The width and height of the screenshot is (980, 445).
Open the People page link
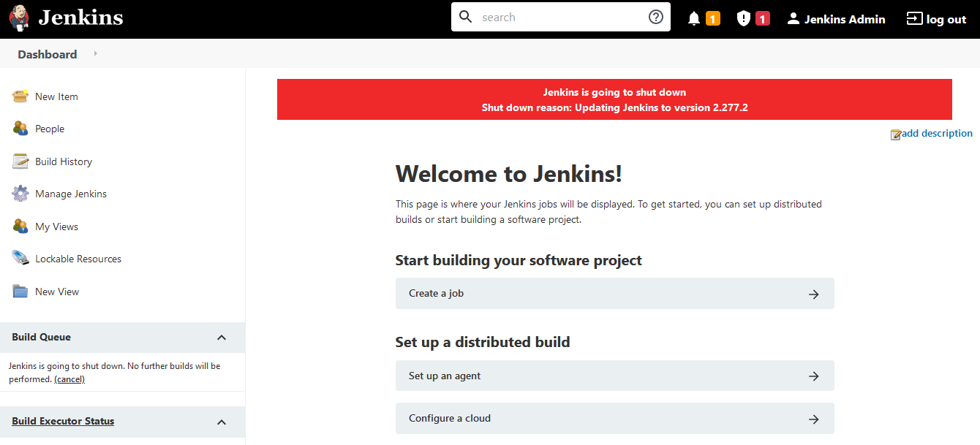coord(50,129)
